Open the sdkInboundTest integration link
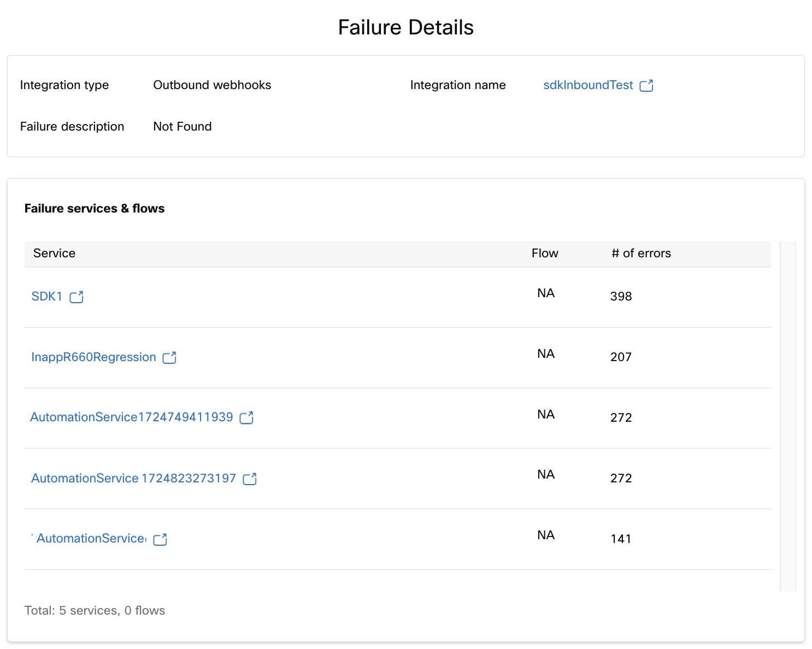The image size is (812, 649). click(x=588, y=85)
